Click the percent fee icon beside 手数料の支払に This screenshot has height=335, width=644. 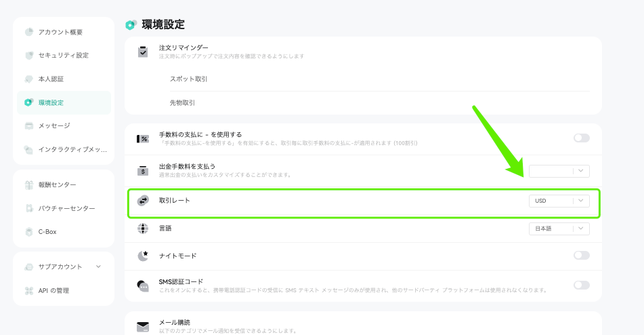pyautogui.click(x=143, y=139)
